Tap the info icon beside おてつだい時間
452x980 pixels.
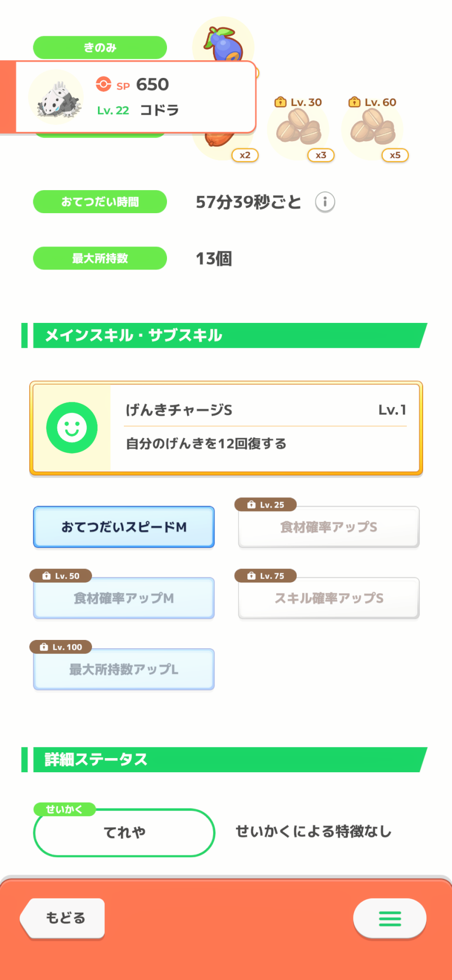click(x=325, y=202)
